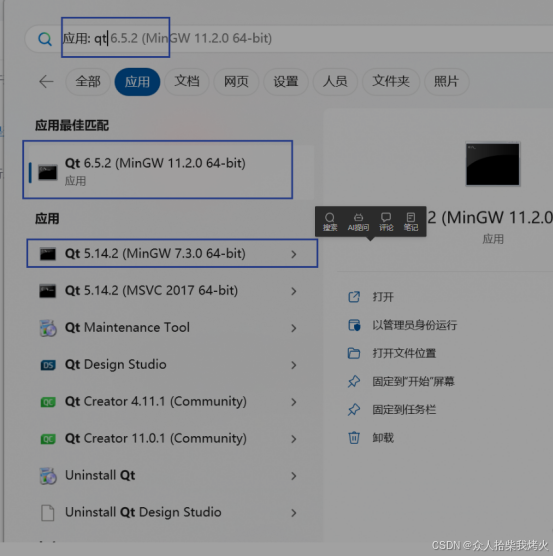This screenshot has width=553, height=557.
Task: Click the search input field
Action: (x=288, y=38)
